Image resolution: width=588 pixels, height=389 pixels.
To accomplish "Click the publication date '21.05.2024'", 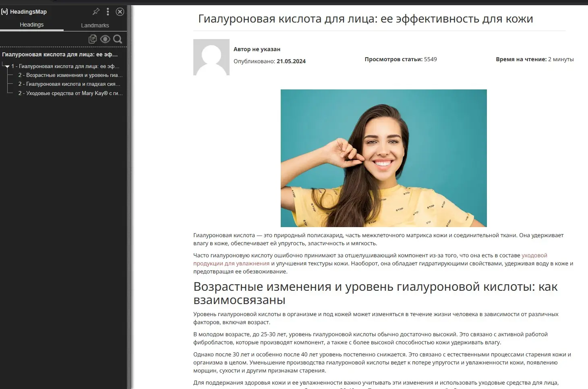I will coord(291,61).
